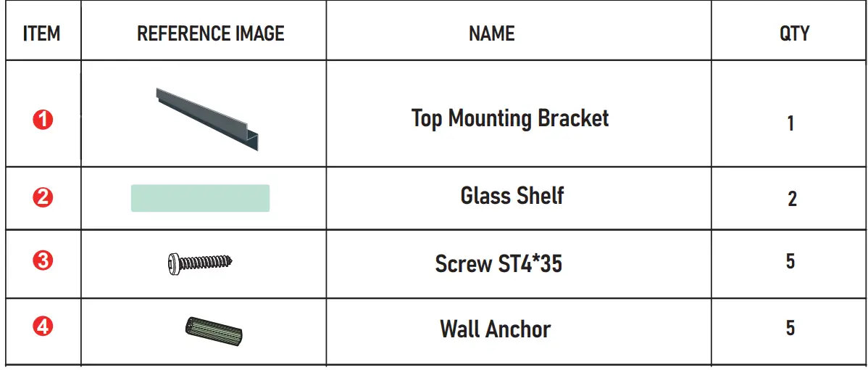This screenshot has height=370, width=868.
Task: Click the NAME column header
Action: (x=492, y=33)
